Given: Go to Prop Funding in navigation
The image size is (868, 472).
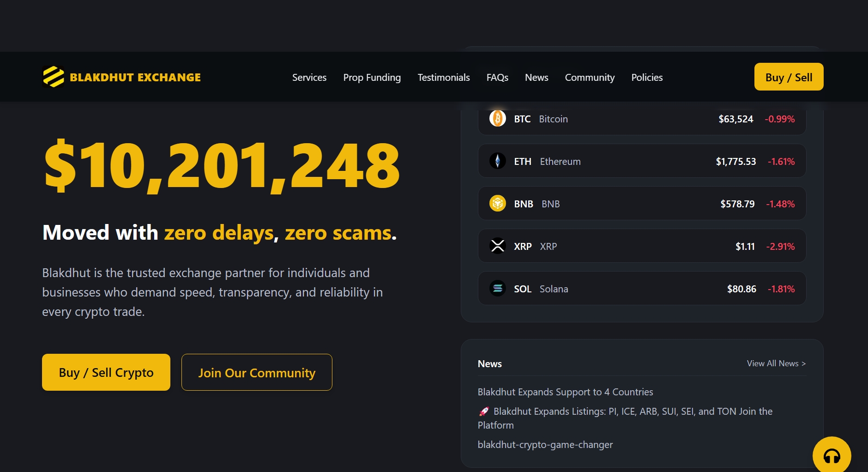Looking at the screenshot, I should 372,78.
